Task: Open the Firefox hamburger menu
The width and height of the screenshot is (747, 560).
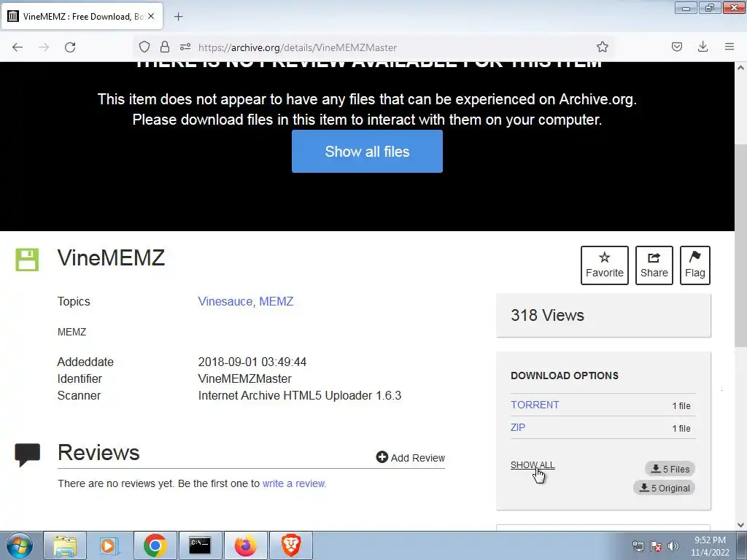Action: [x=729, y=47]
